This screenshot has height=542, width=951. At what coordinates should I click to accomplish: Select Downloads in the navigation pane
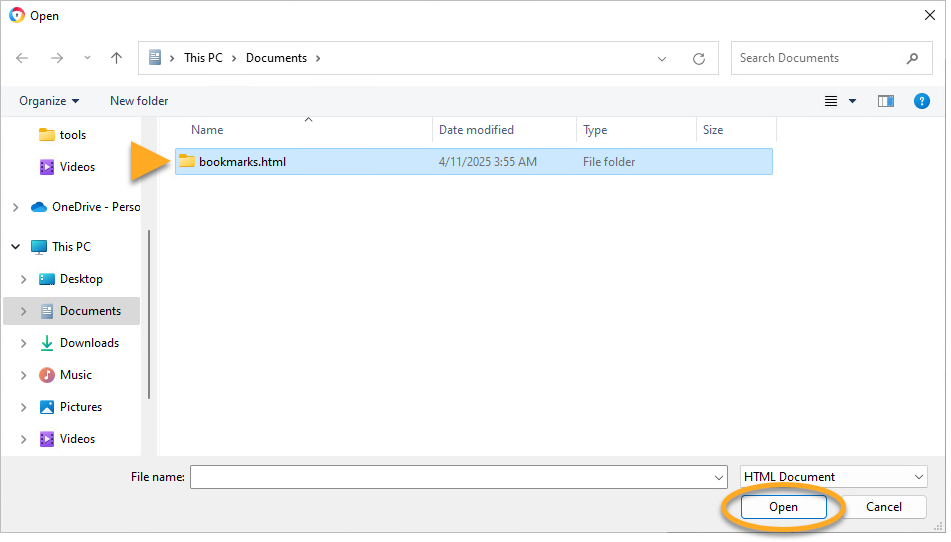pos(89,343)
